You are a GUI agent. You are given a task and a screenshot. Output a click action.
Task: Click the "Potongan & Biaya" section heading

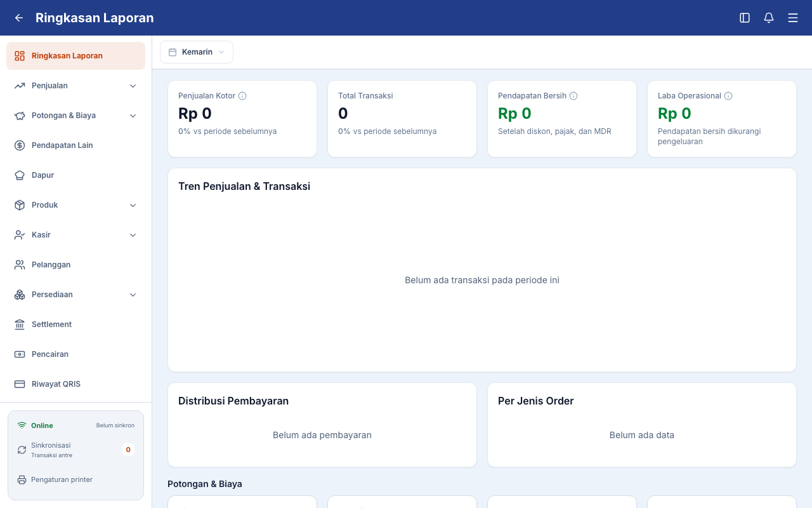pyautogui.click(x=205, y=484)
